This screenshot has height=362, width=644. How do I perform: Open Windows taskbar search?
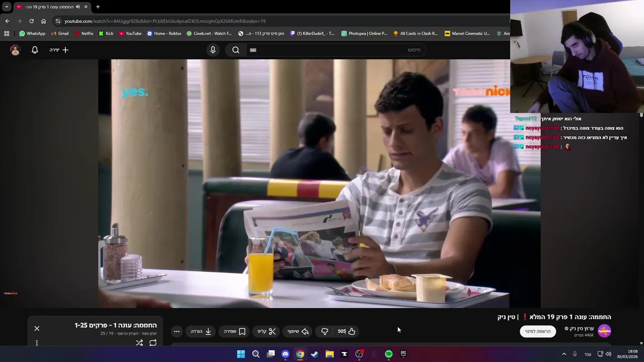pos(256,354)
